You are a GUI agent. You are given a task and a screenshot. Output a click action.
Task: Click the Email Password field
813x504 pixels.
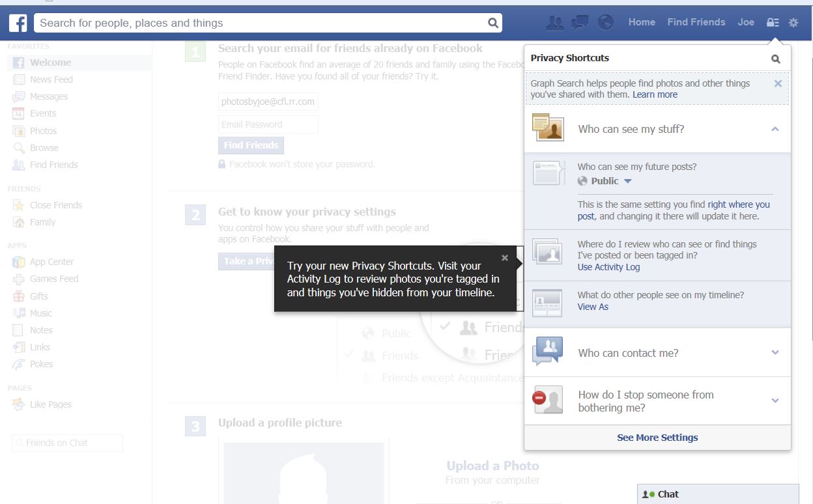pyautogui.click(x=268, y=124)
